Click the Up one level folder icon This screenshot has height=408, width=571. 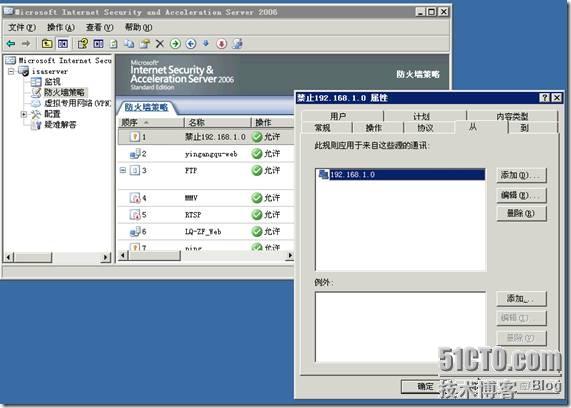click(47, 44)
